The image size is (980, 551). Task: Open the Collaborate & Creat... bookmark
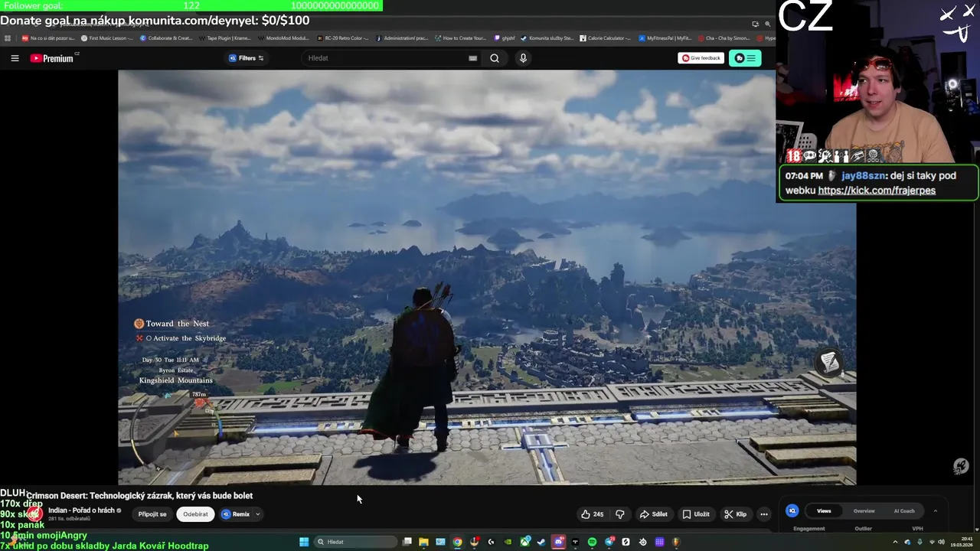coord(166,37)
